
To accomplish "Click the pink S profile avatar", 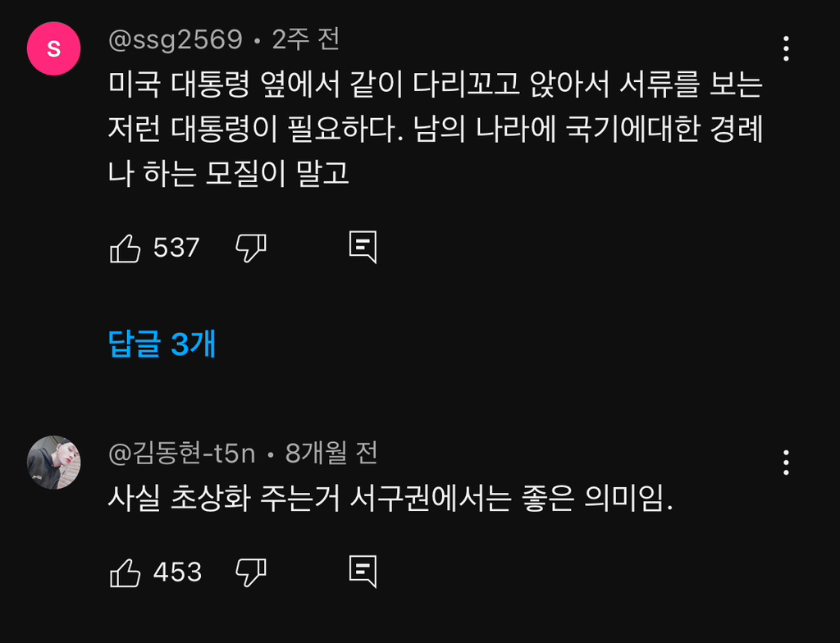I will pos(53,49).
